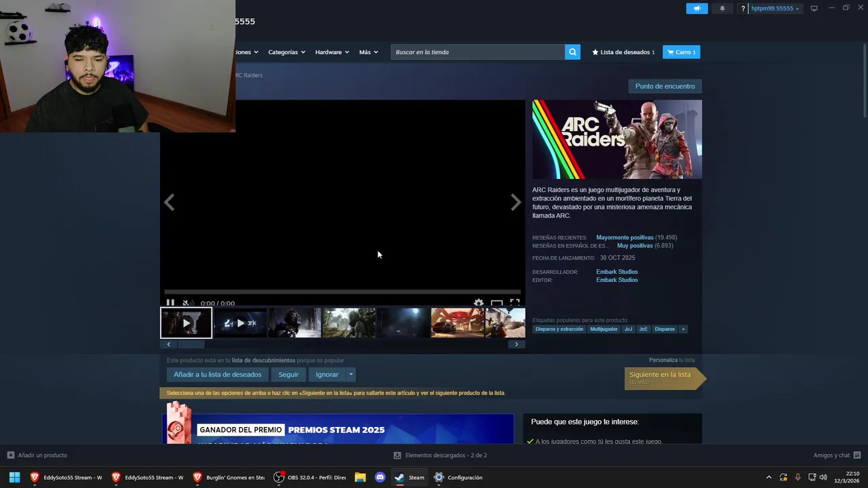Screen dimensions: 868x488
Task: Click Añadir un producto
Action: coord(37,455)
